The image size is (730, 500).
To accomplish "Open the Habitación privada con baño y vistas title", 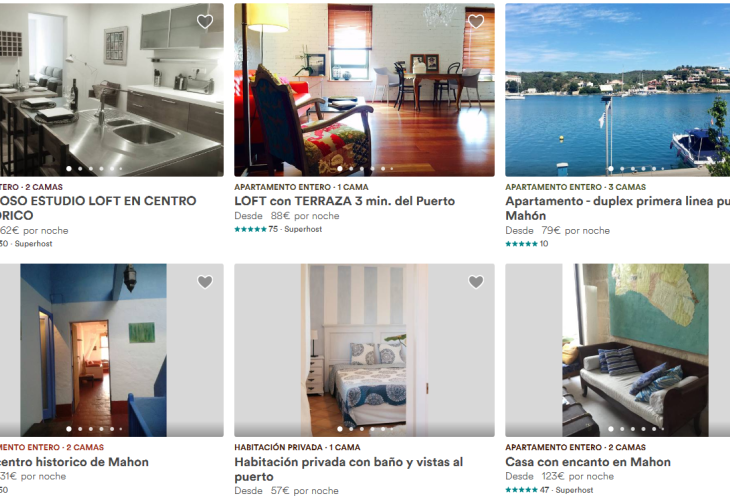I will 349,469.
